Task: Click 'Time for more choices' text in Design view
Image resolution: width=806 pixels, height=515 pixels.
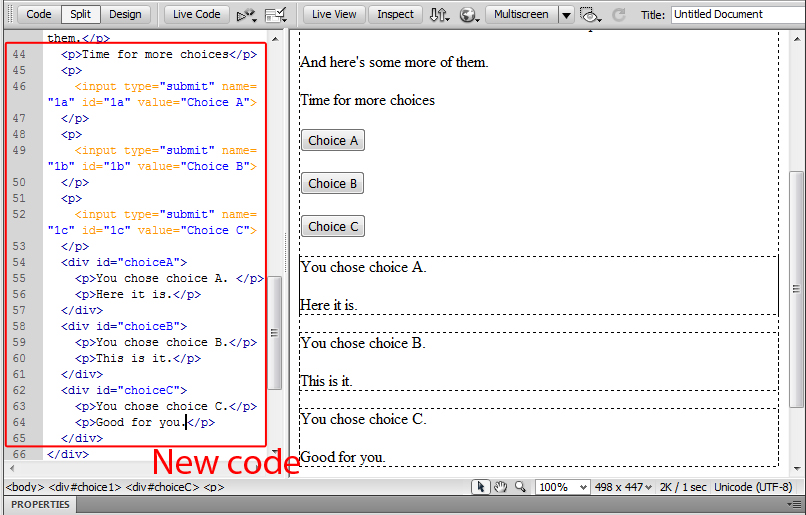Action: 367,100
